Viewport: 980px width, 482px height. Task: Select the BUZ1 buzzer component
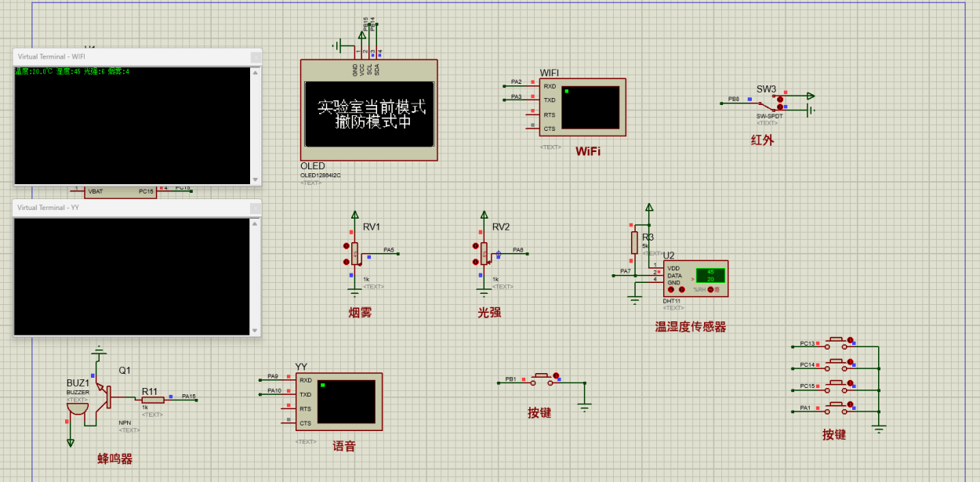point(77,404)
